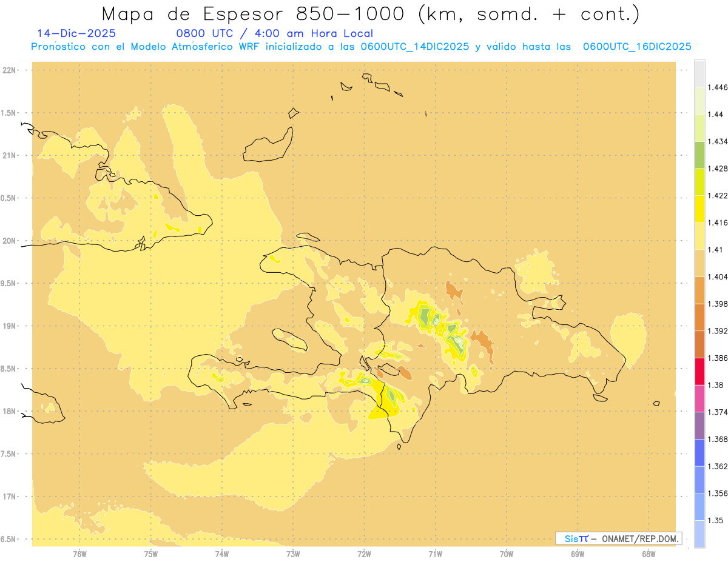Click the '74W' longitude label
Viewport: 728px width, 562px height.
click(x=222, y=554)
